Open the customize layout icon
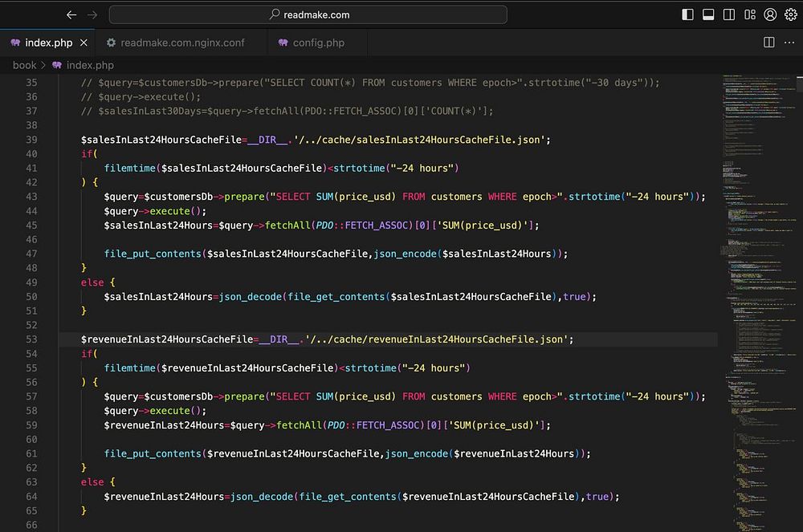Image resolution: width=803 pixels, height=532 pixels. [x=750, y=14]
